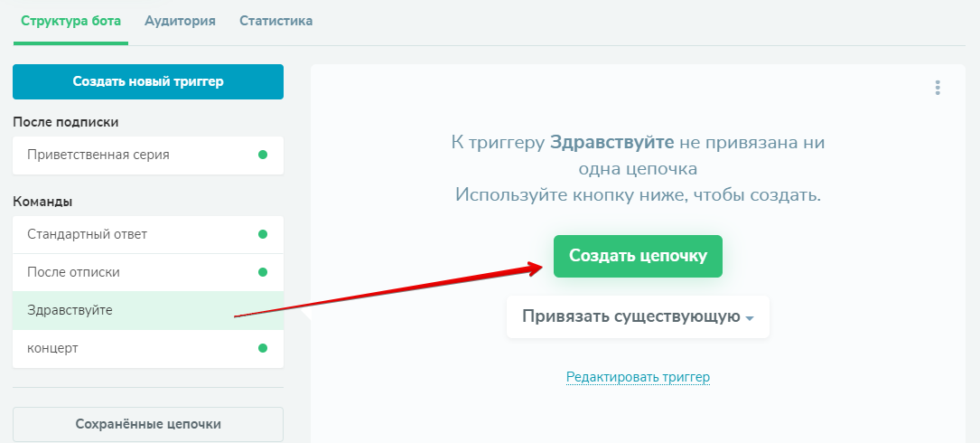This screenshot has height=443, width=980.
Task: Select the концерт command
Action: [x=148, y=348]
